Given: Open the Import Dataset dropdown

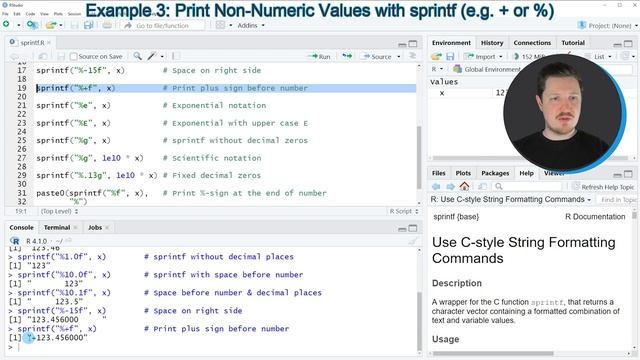Looking at the screenshot, I should (483, 56).
